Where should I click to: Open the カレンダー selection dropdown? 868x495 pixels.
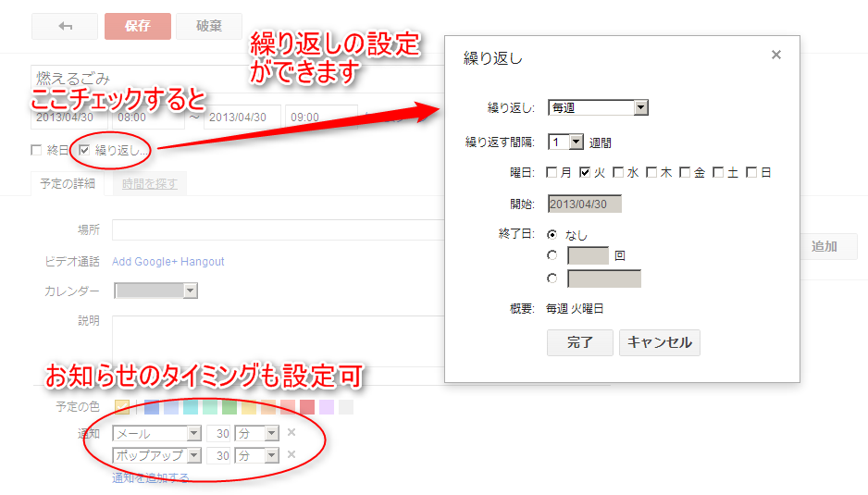tap(155, 291)
